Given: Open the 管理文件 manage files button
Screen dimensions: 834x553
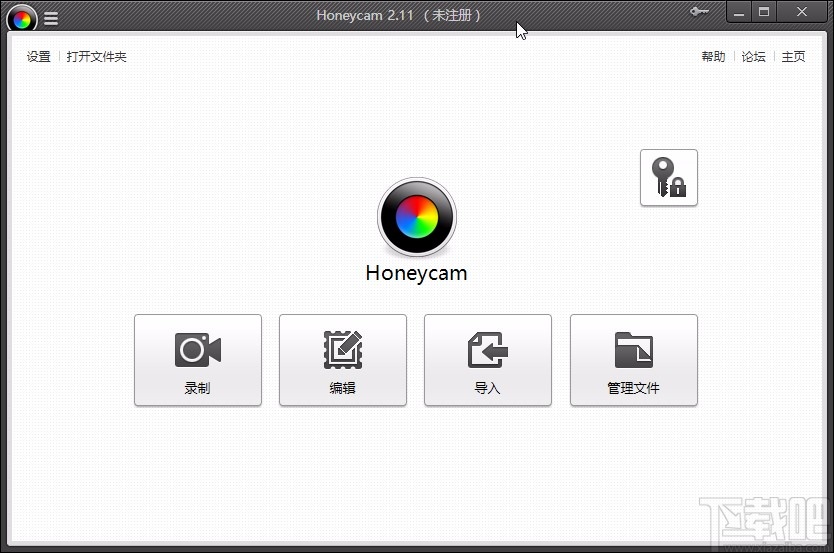Looking at the screenshot, I should tap(633, 360).
